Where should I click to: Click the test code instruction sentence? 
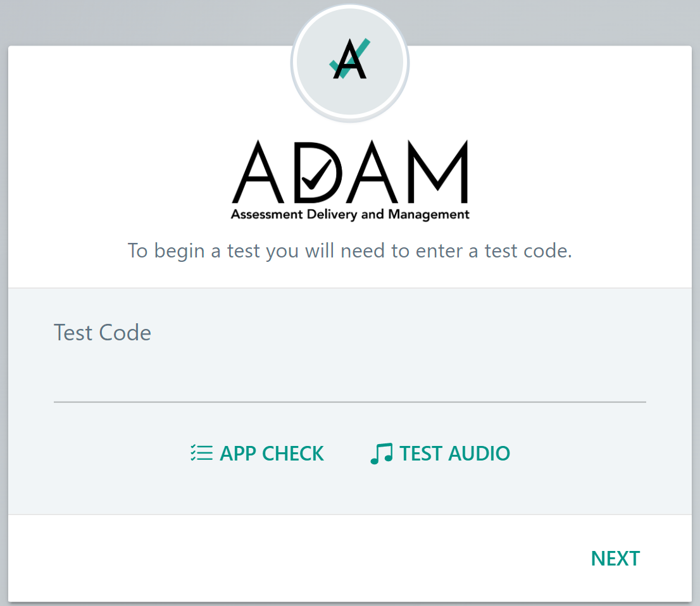tap(349, 250)
